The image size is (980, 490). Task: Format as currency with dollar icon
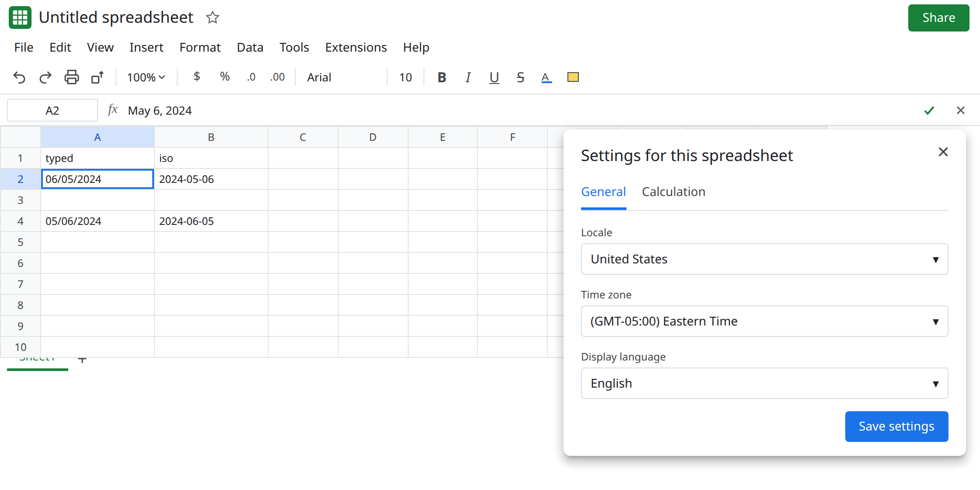coord(197,77)
